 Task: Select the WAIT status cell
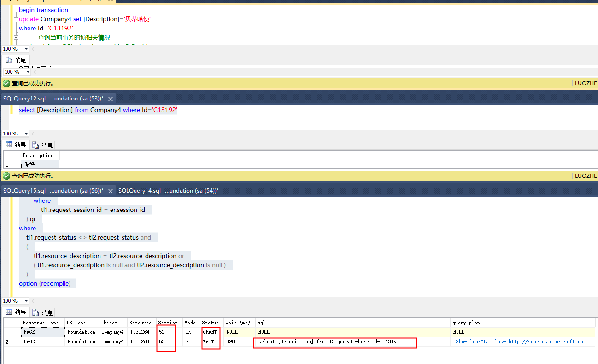click(x=211, y=341)
